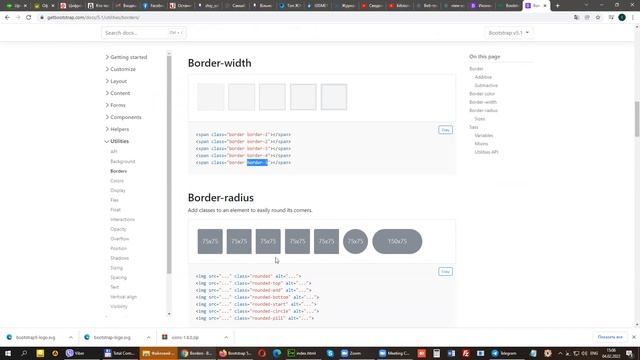Switch to Chrome Borders window in taskbar

[x=197, y=353]
